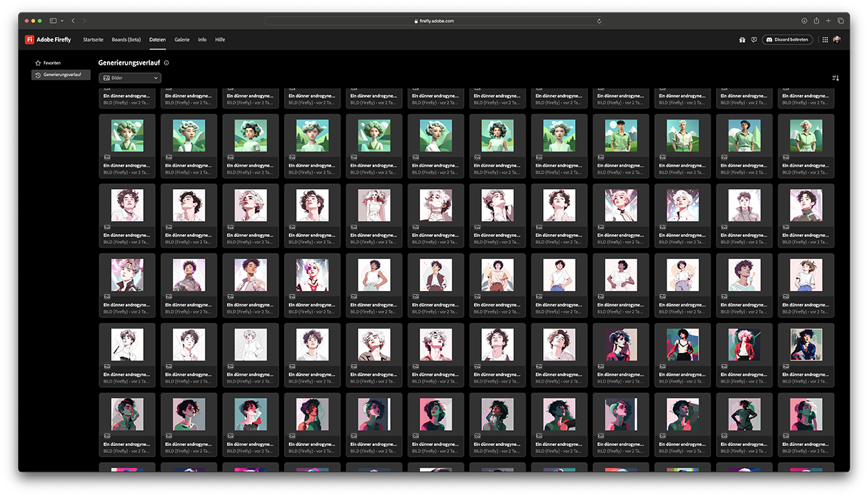This screenshot has width=868, height=496.
Task: Open the Info menu item
Action: click(202, 40)
